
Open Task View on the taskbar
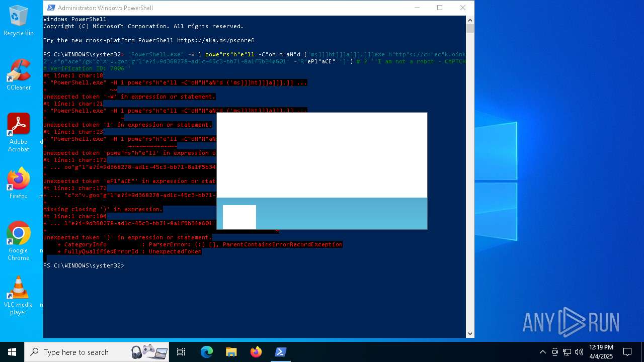point(181,352)
